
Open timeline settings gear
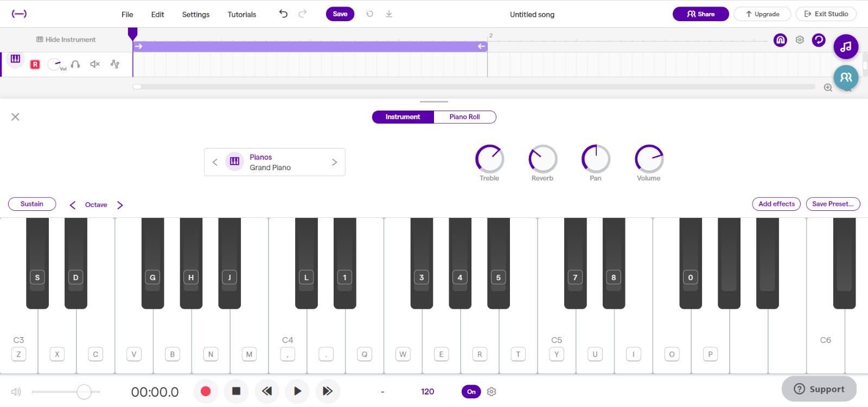(800, 40)
